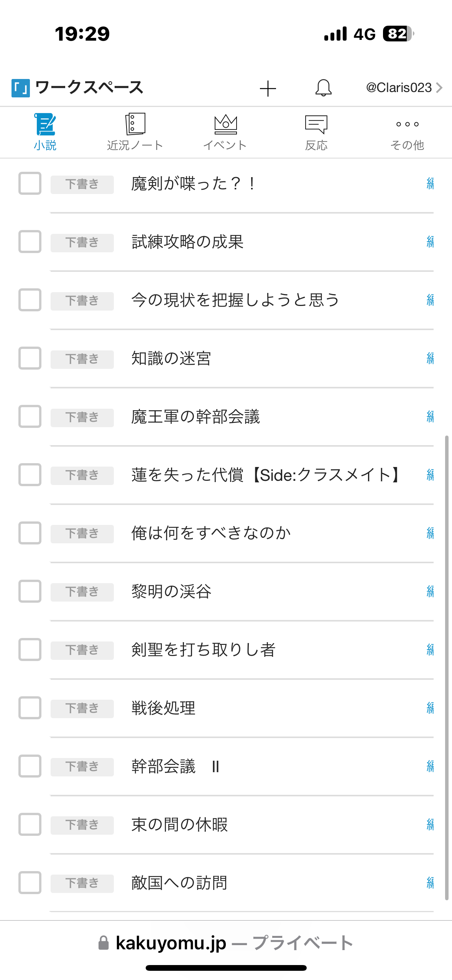
Task: Expand the @Claris023 account chevron
Action: (439, 88)
